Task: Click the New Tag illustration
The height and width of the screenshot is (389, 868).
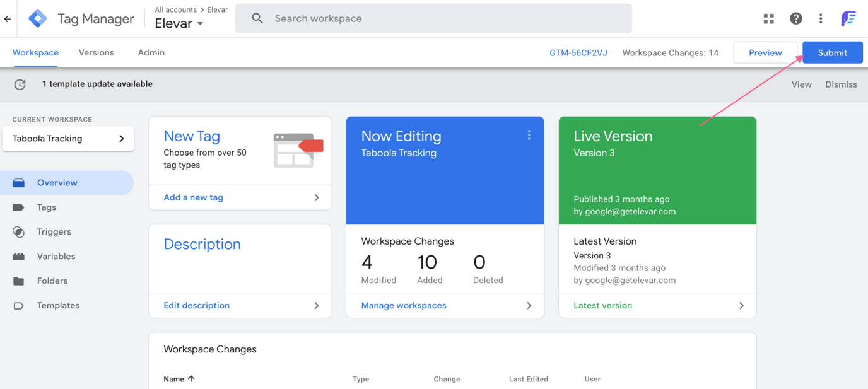Action: tap(298, 150)
